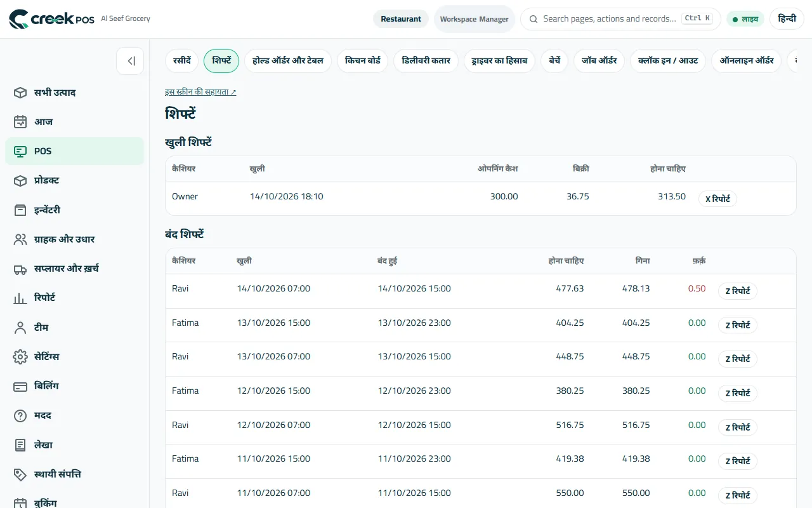Click the सेटिंग्स gear icon
This screenshot has height=508, width=812.
pos(20,357)
